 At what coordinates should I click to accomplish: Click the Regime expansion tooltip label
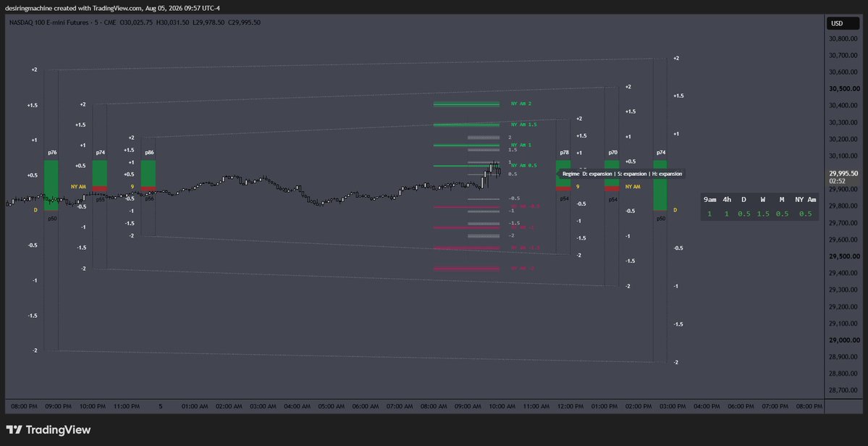coord(622,174)
